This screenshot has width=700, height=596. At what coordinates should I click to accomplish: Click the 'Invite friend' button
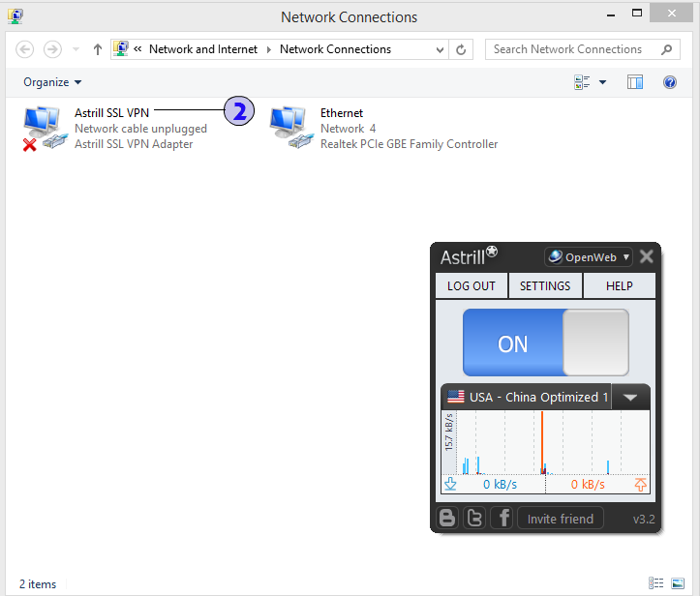(x=561, y=519)
